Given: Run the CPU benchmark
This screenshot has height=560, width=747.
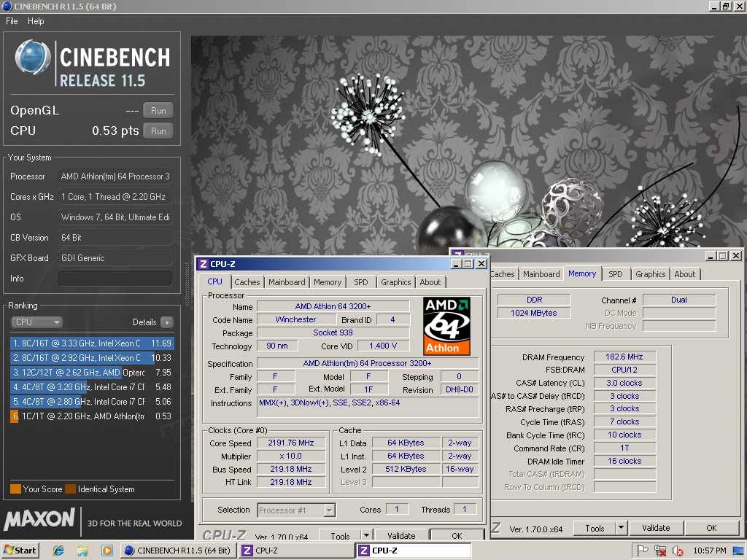Looking at the screenshot, I should coord(158,131).
